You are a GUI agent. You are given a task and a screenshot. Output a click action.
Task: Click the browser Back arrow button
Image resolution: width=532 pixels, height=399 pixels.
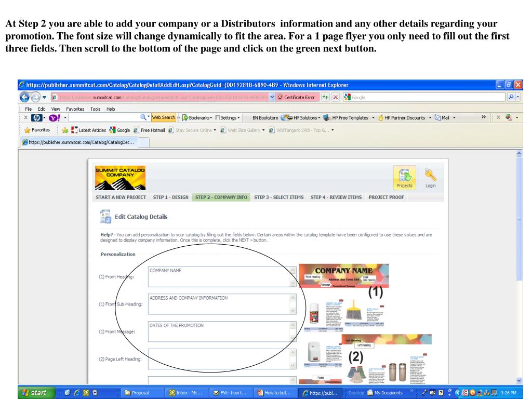(x=24, y=97)
